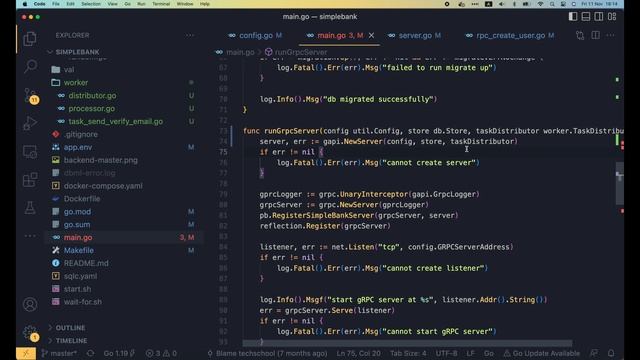The image size is (640, 360).
Task: Collapse the SIMPLEBANK folder section
Action: [78, 52]
